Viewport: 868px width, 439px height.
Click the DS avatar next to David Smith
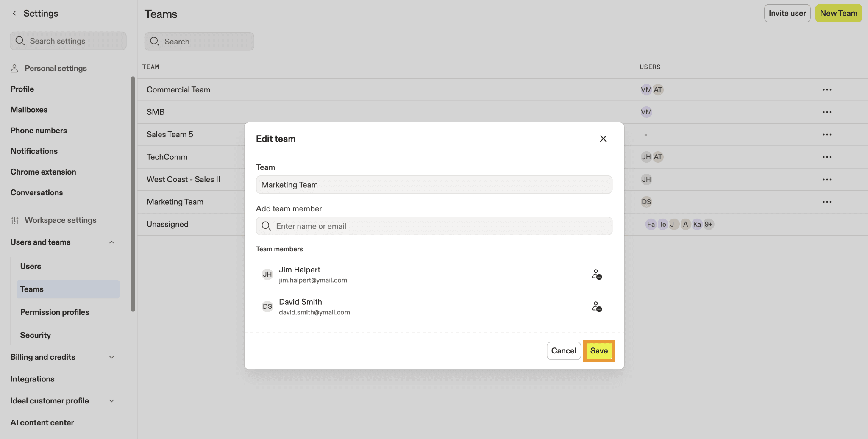point(267,307)
